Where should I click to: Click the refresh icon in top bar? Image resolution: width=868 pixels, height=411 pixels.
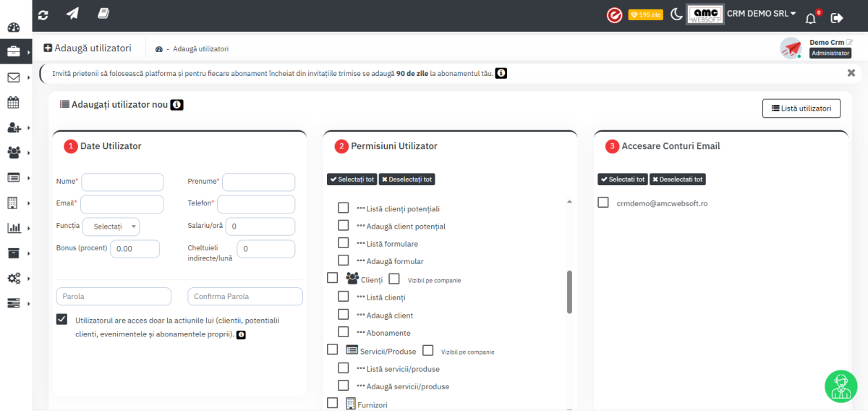pyautogui.click(x=43, y=14)
